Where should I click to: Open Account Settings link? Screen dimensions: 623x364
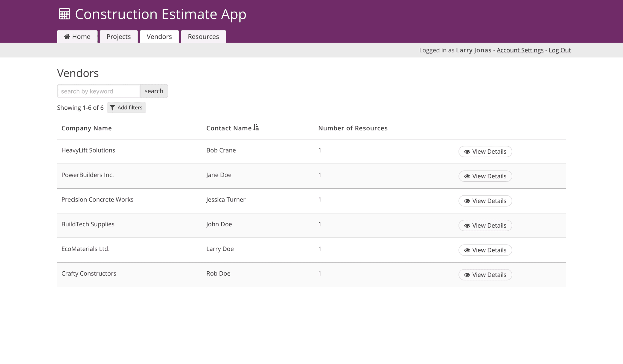coord(520,50)
